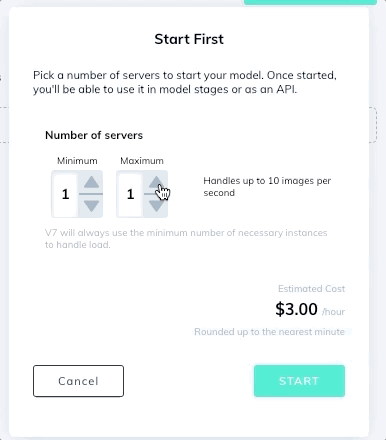
Task: Decrease the Maximum servers with down arrow
Action: click(156, 206)
